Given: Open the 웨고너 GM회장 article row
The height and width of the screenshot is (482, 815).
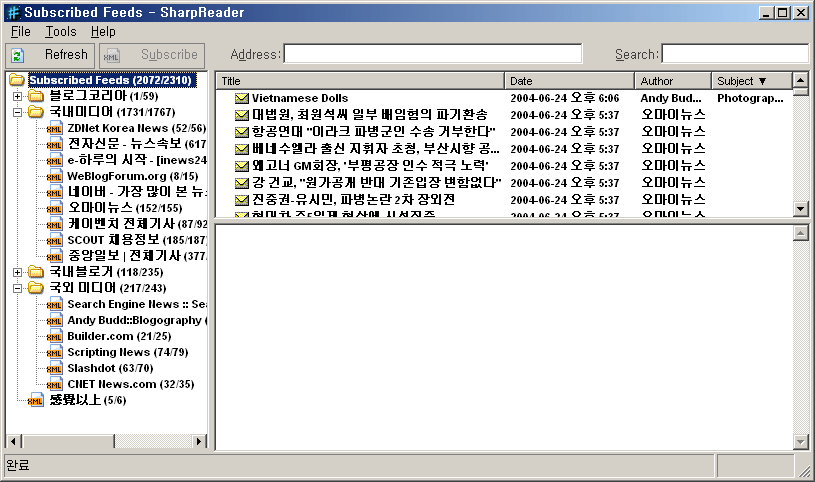Looking at the screenshot, I should [x=504, y=166].
